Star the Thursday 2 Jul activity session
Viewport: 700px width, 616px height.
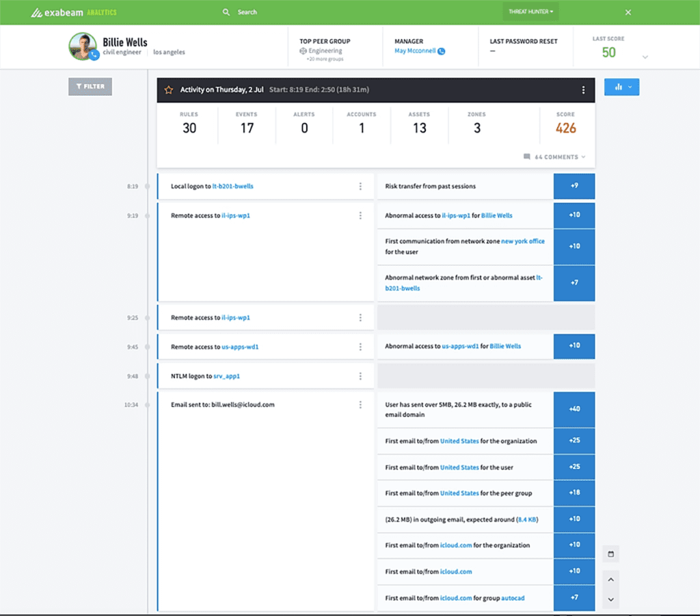point(169,90)
